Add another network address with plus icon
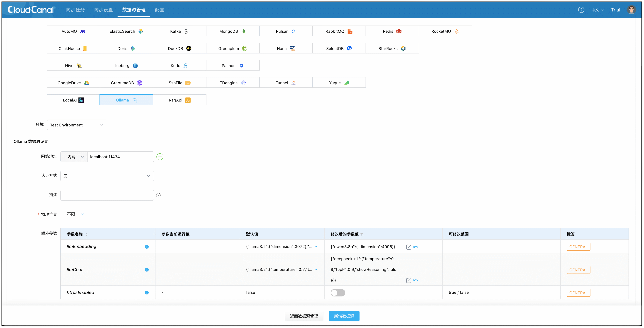Viewport: 644px width, 328px height. [160, 157]
